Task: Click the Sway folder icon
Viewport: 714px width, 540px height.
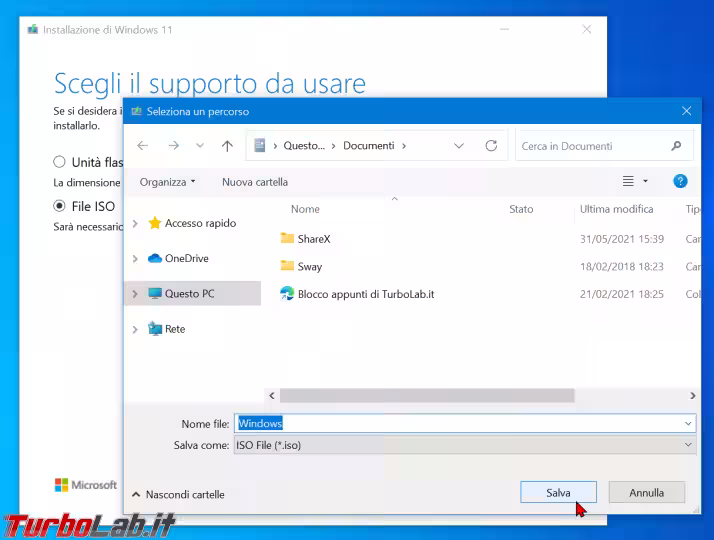Action: (x=287, y=265)
